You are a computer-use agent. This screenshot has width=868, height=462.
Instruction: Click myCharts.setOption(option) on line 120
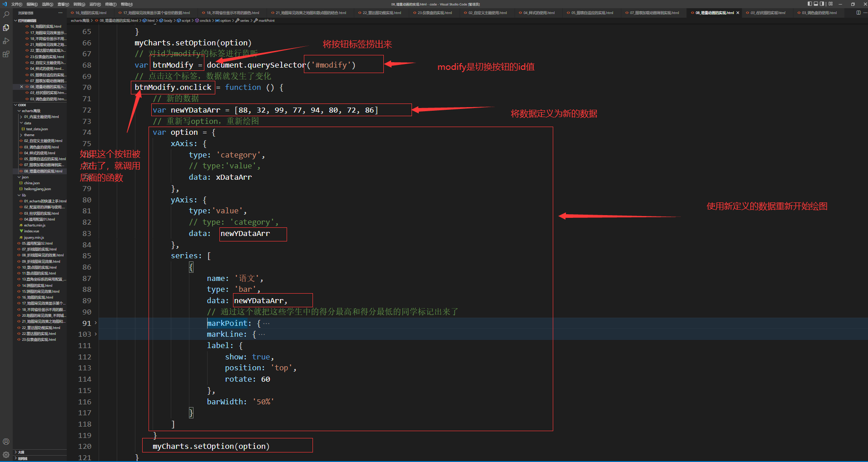click(211, 447)
